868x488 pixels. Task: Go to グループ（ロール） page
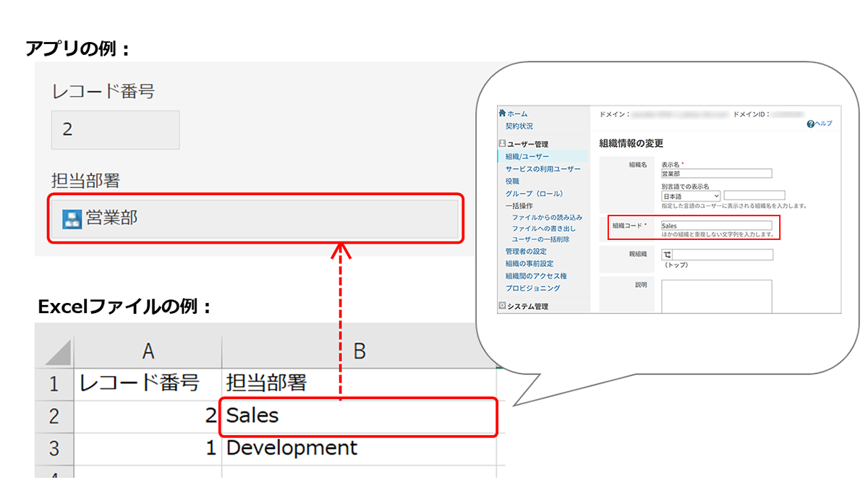[534, 194]
